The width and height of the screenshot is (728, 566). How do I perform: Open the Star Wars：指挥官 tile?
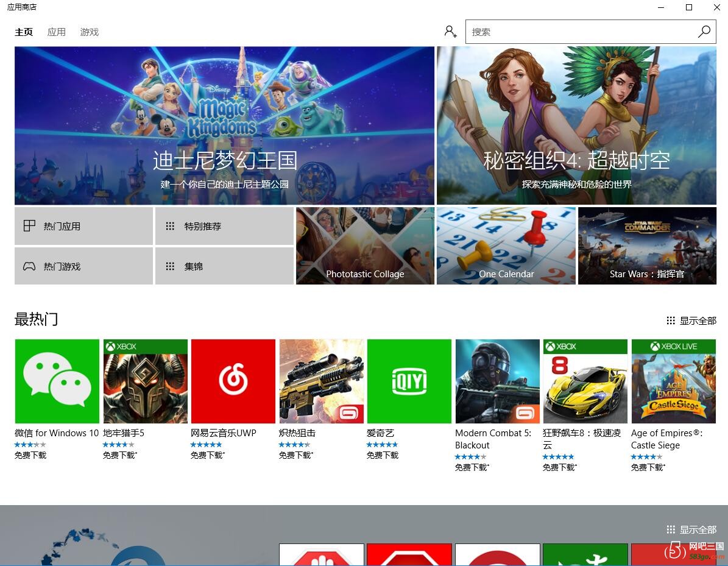tap(647, 246)
